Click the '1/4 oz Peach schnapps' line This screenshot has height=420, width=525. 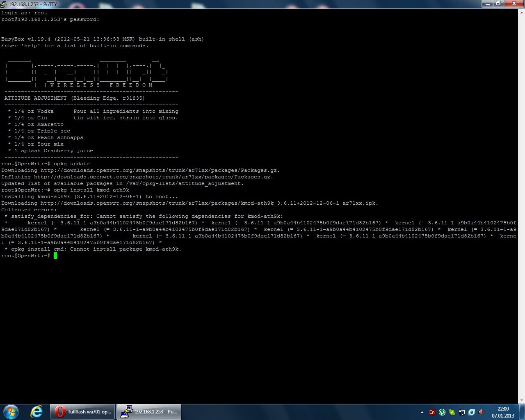[46, 137]
